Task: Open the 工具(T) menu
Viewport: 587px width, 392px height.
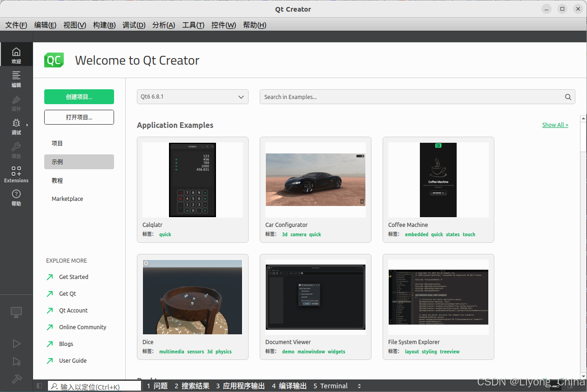Action: click(x=193, y=25)
